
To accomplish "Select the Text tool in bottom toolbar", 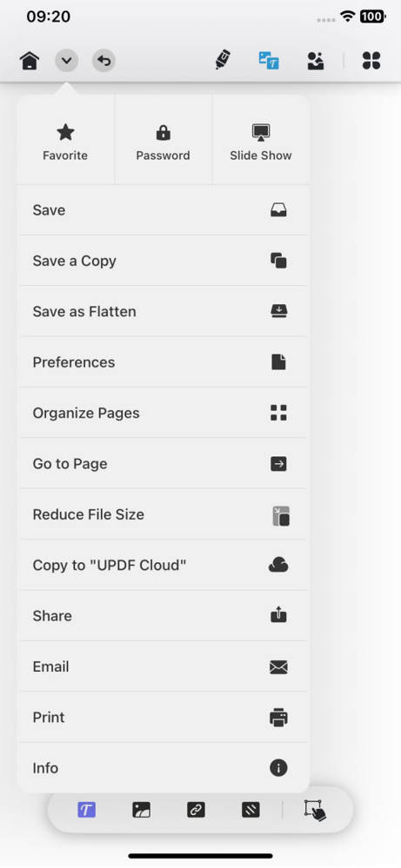I will 86,810.
